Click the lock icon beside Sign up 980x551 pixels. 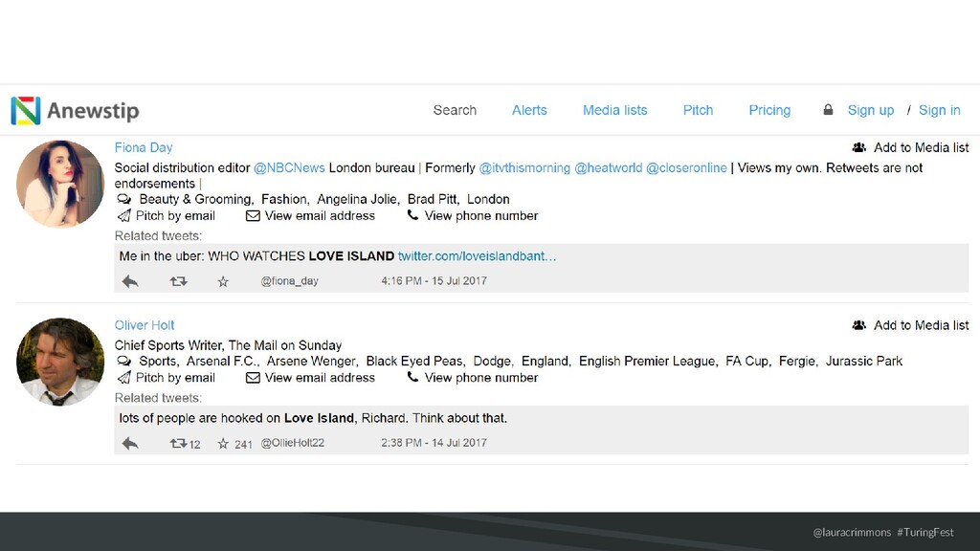coord(828,110)
